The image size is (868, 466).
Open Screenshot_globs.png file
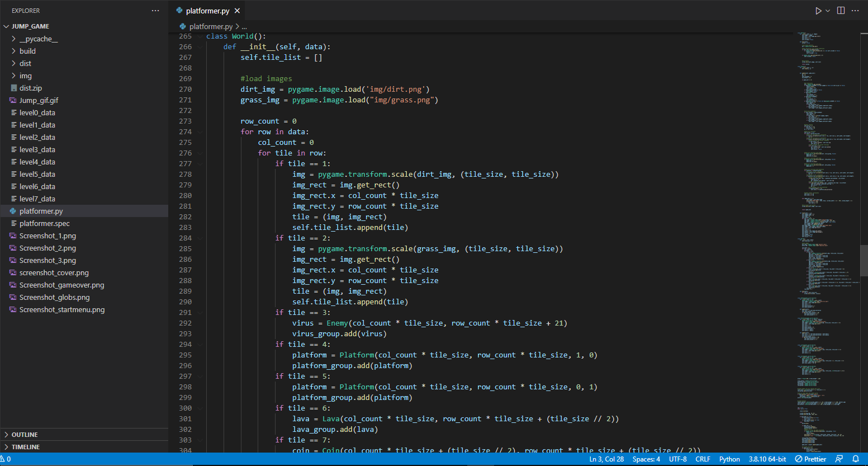pyautogui.click(x=54, y=297)
